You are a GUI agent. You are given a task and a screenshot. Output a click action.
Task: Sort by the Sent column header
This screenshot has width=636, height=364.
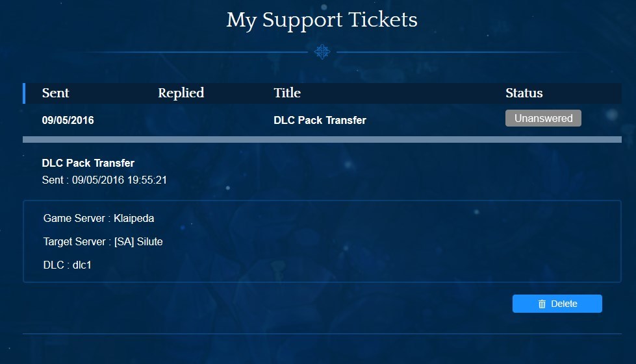coord(56,93)
